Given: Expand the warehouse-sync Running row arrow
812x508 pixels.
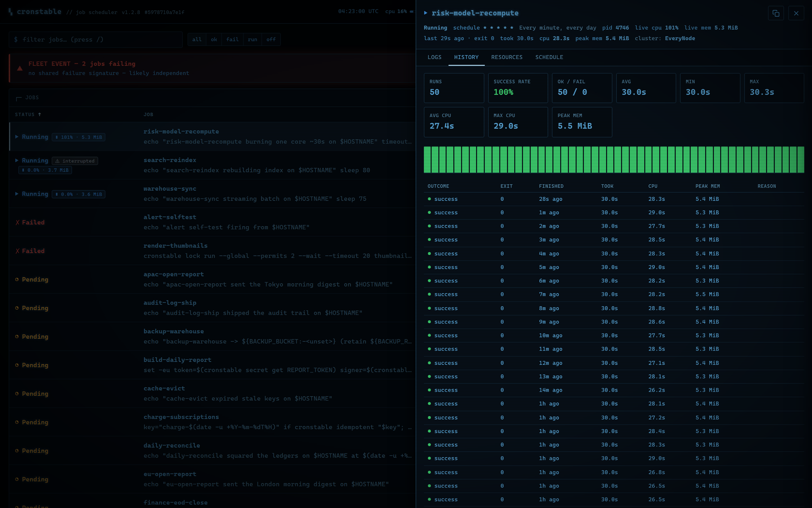Looking at the screenshot, I should pyautogui.click(x=17, y=194).
